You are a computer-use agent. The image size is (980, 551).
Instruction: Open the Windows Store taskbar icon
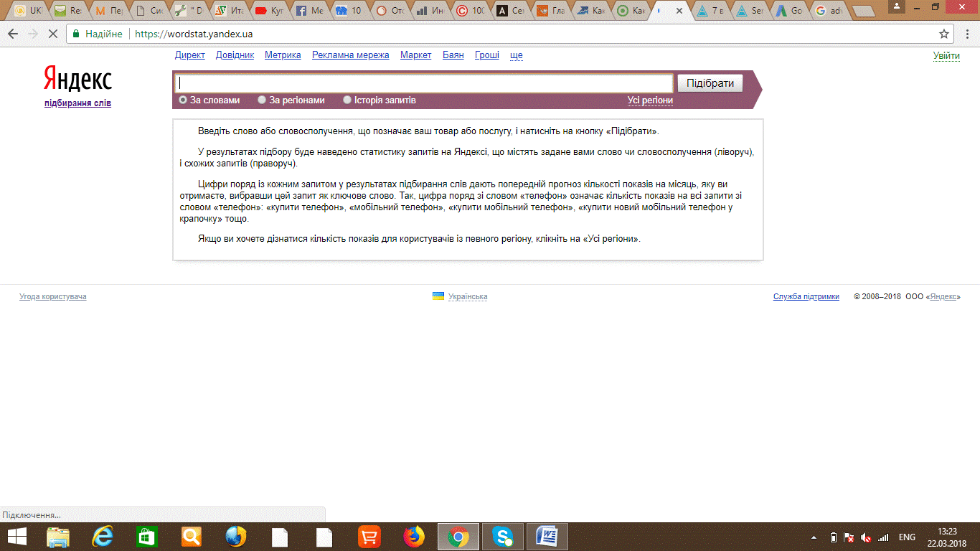click(146, 537)
